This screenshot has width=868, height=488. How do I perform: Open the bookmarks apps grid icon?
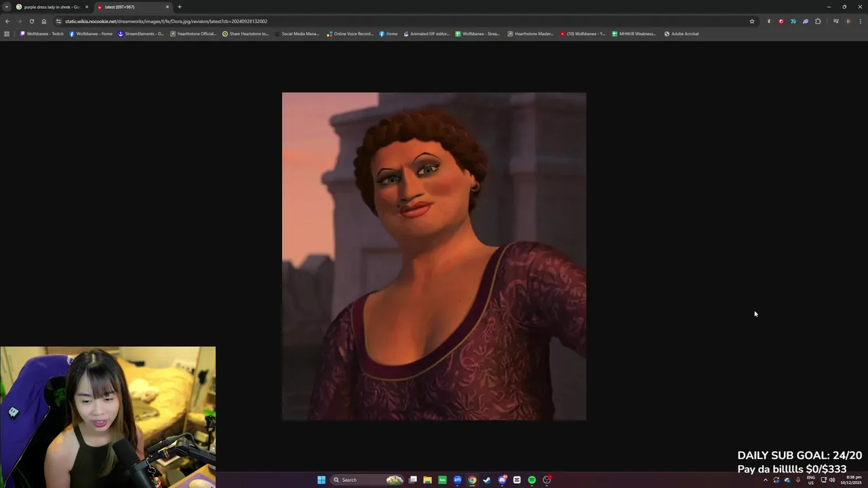pyautogui.click(x=7, y=34)
